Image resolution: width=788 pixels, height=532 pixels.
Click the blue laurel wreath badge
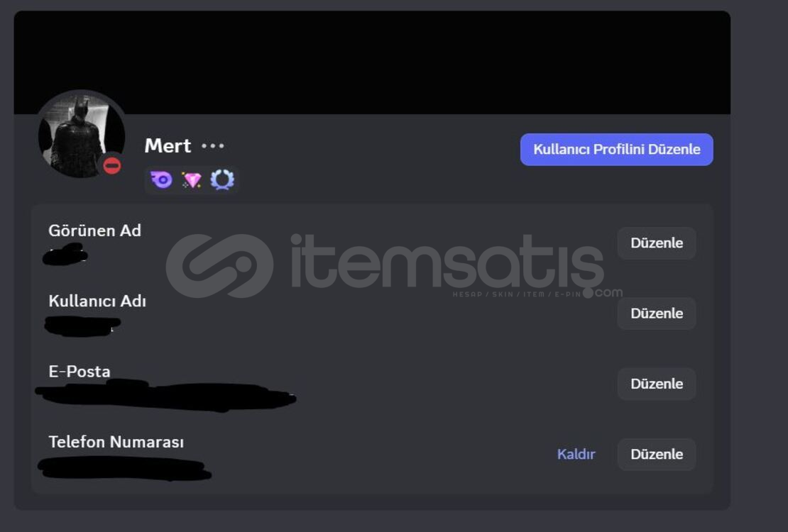coord(222,180)
